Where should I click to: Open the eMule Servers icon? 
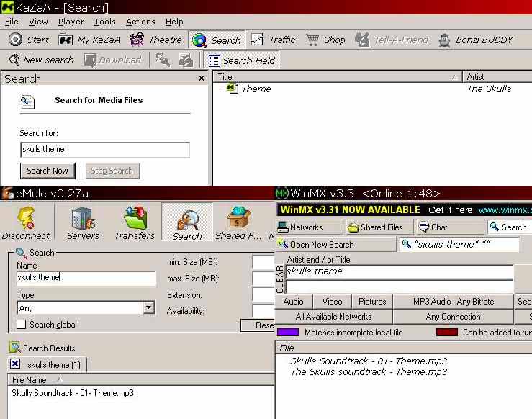pos(83,219)
